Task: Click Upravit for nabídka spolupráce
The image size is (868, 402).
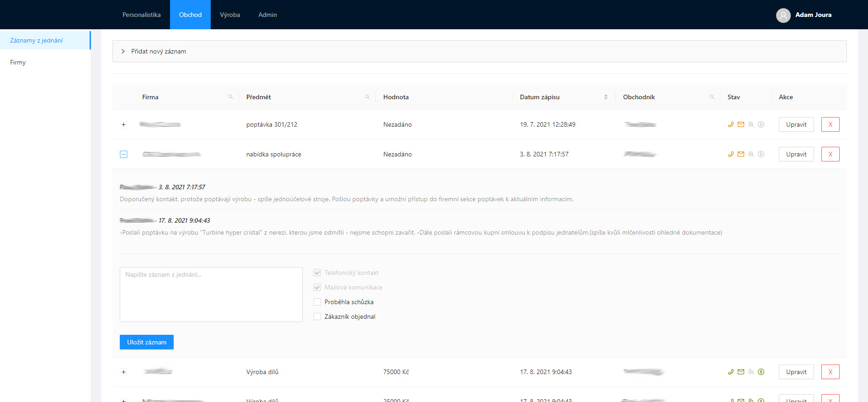Action: 796,154
